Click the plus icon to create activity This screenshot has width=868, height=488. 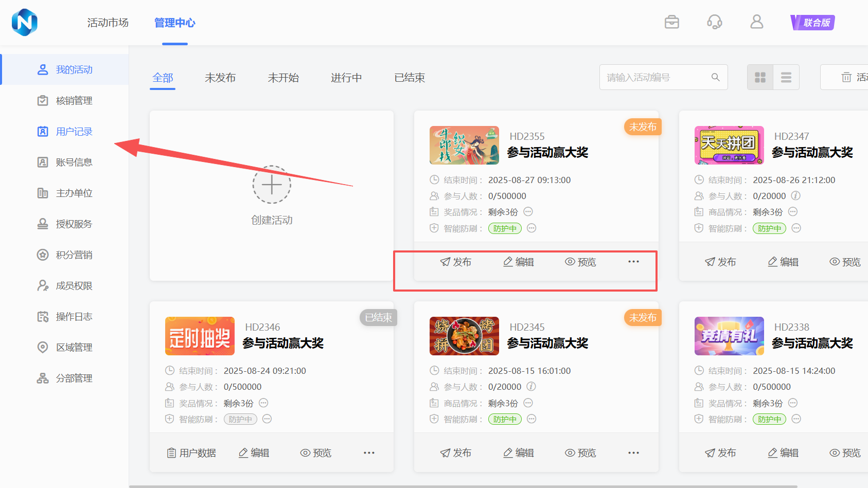[272, 185]
